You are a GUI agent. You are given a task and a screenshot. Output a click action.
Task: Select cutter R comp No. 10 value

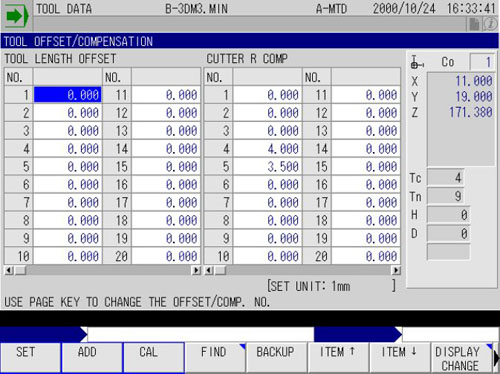(x=267, y=256)
